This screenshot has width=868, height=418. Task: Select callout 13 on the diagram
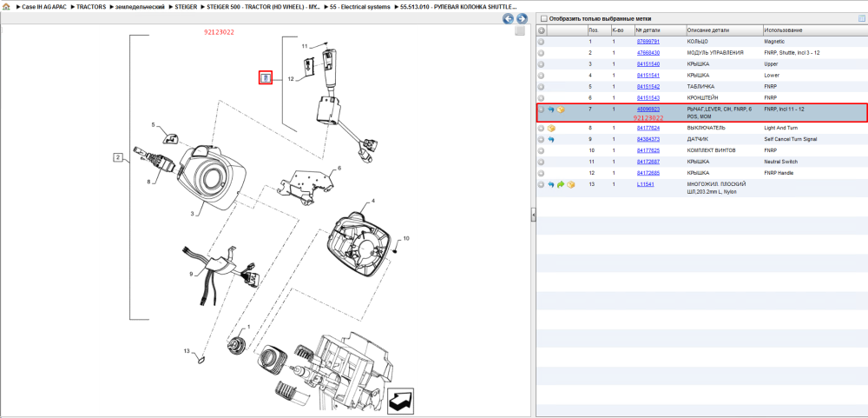[187, 351]
